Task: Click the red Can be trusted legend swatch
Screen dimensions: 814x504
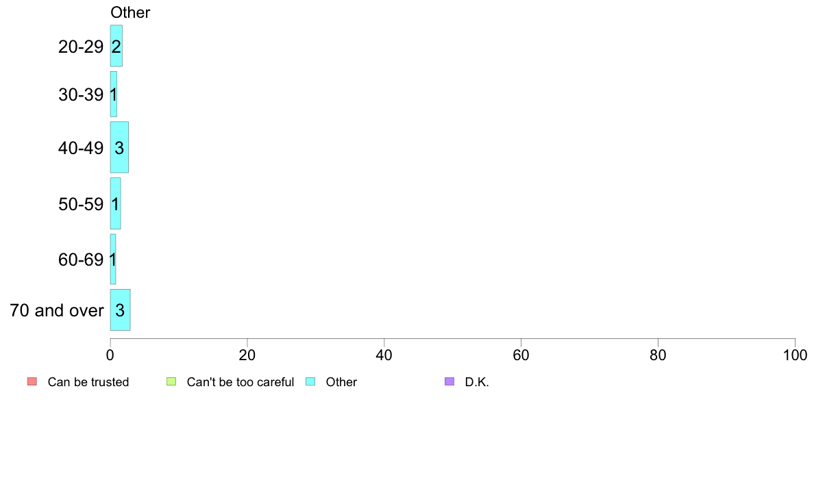Action: coord(32,381)
